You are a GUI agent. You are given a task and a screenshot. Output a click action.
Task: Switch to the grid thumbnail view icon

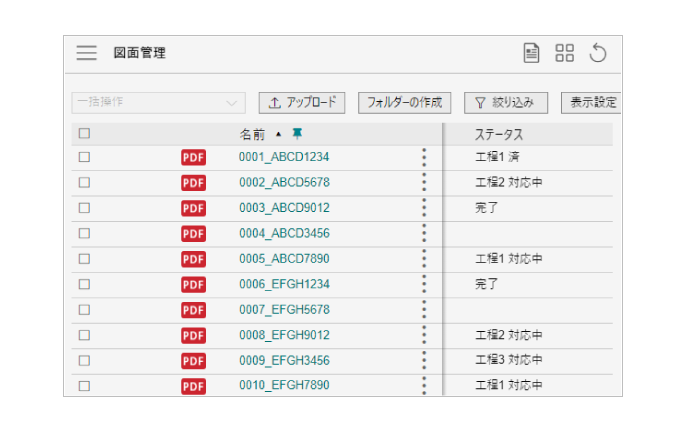tap(565, 53)
